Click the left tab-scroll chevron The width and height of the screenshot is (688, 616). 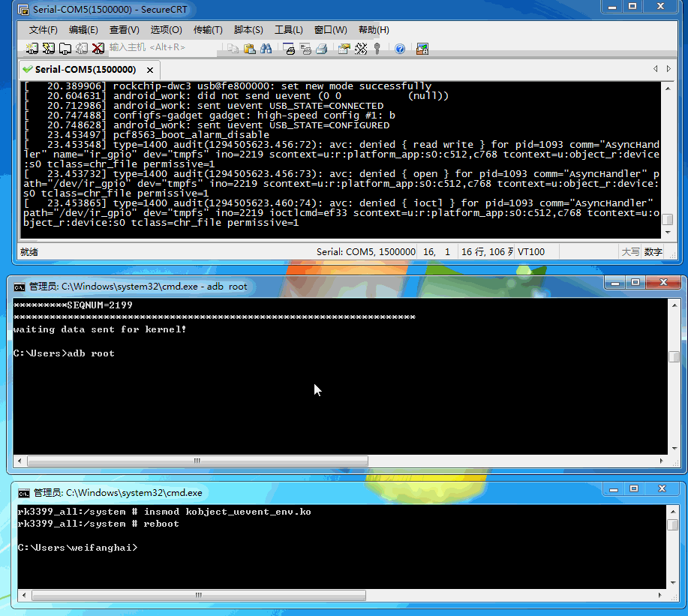[656, 68]
